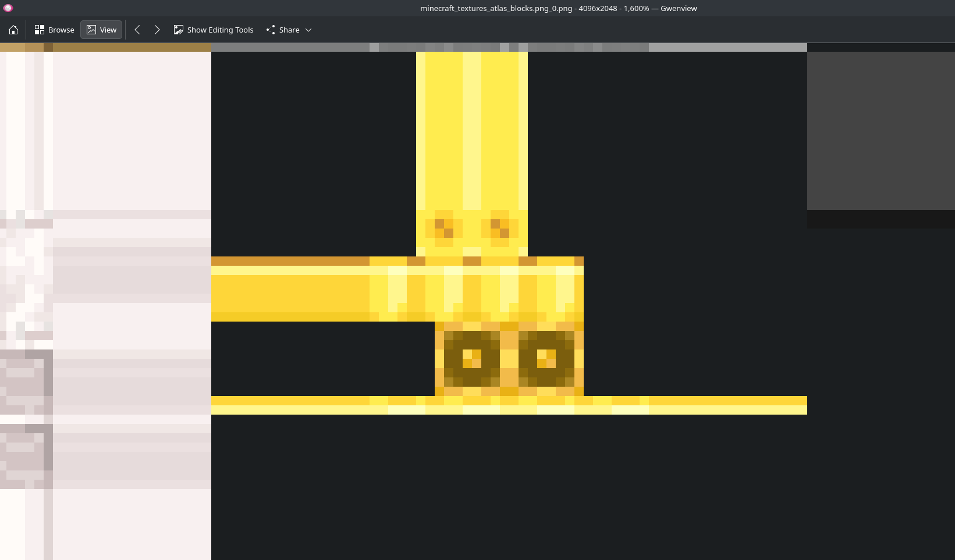The height and width of the screenshot is (560, 955).
Task: Go to the previous image
Action: [x=137, y=30]
